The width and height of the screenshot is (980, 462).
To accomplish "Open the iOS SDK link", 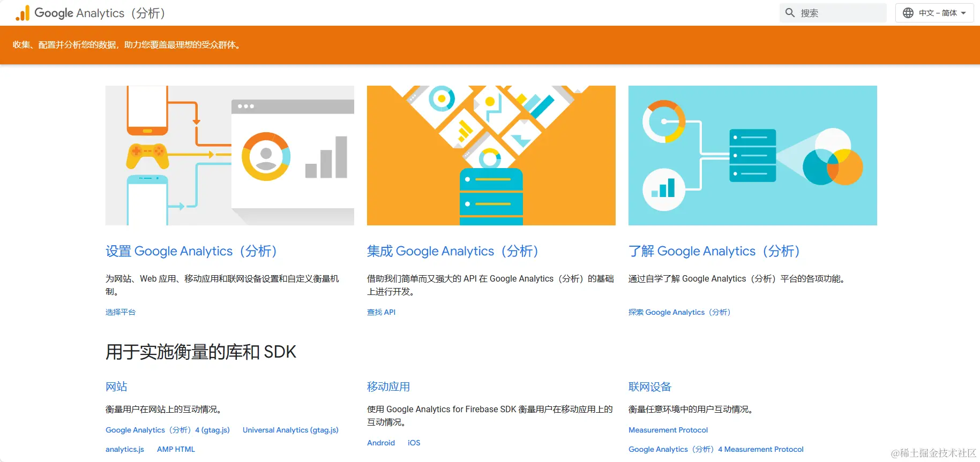I will click(414, 443).
